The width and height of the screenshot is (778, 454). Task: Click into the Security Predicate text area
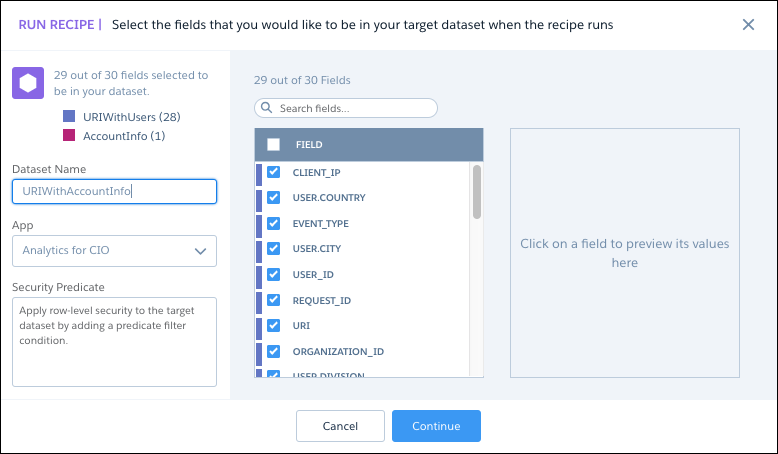(115, 342)
